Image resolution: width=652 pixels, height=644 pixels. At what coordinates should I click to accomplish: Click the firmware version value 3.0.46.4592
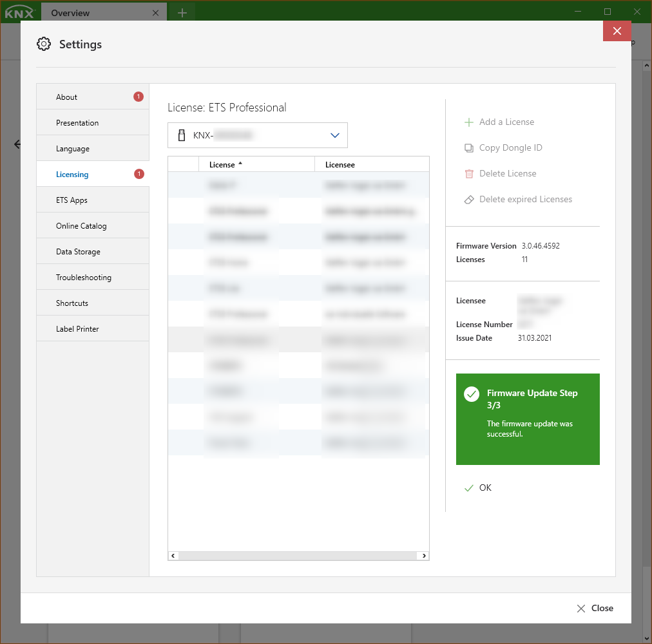pos(541,246)
